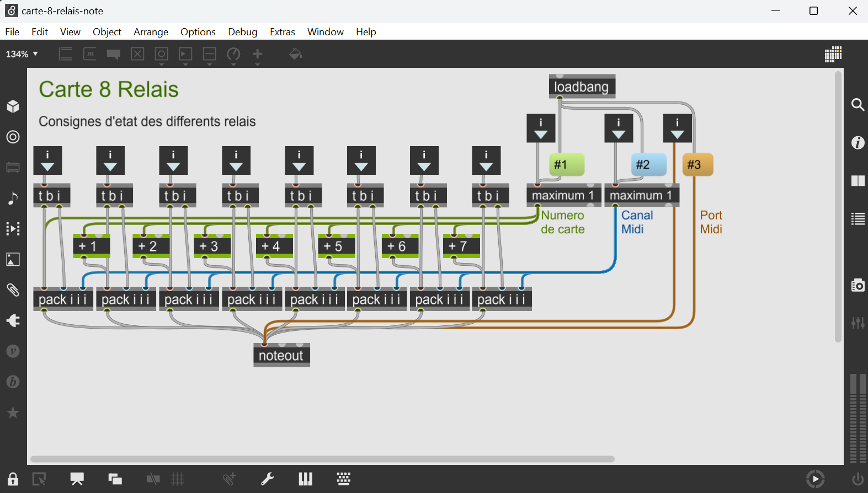
Task: Open the Max Console list panel
Action: (x=858, y=219)
